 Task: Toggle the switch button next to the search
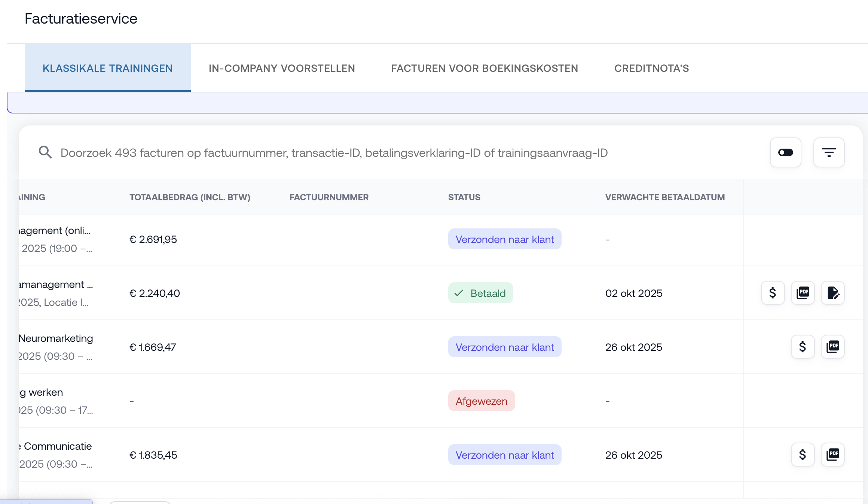pos(785,152)
